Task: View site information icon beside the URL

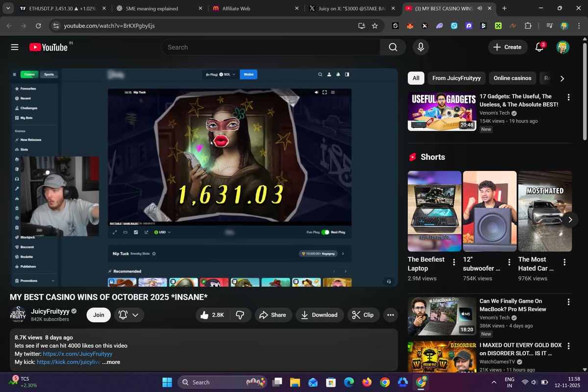Action: coord(55,25)
